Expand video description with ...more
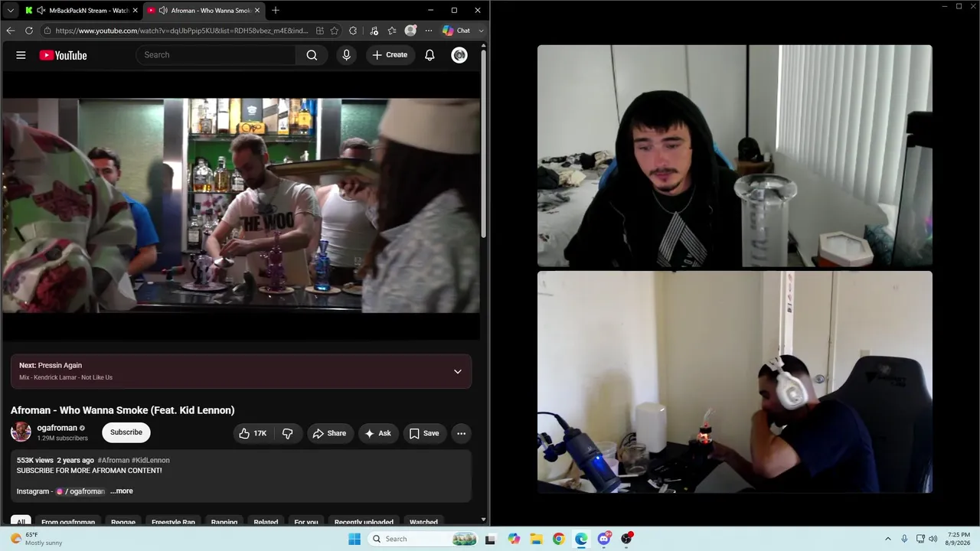Screen dimensions: 980x551 point(121,491)
